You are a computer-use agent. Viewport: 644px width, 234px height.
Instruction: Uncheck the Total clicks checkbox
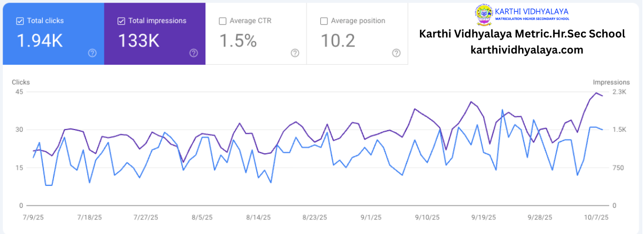tap(20, 21)
